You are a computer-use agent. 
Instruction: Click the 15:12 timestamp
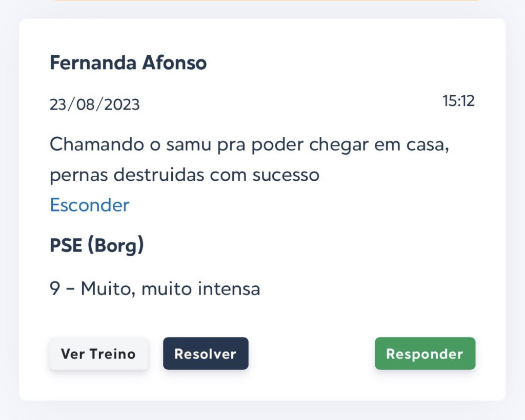(458, 101)
